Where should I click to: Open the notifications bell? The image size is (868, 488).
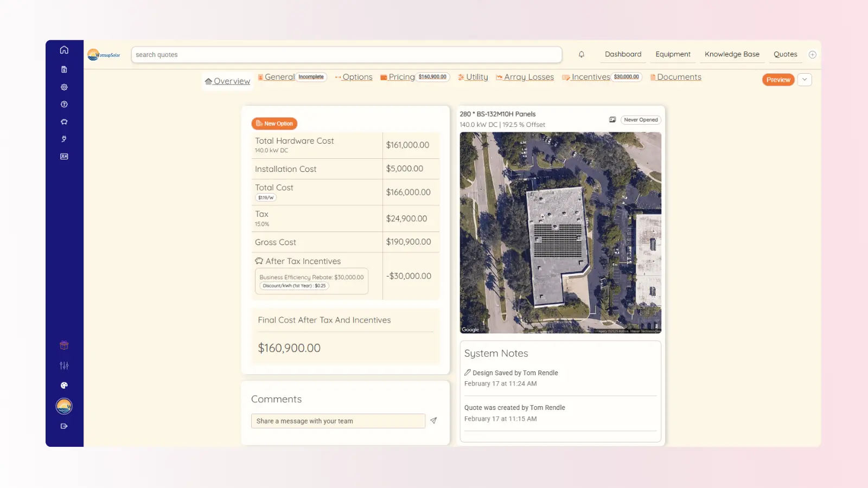[582, 54]
